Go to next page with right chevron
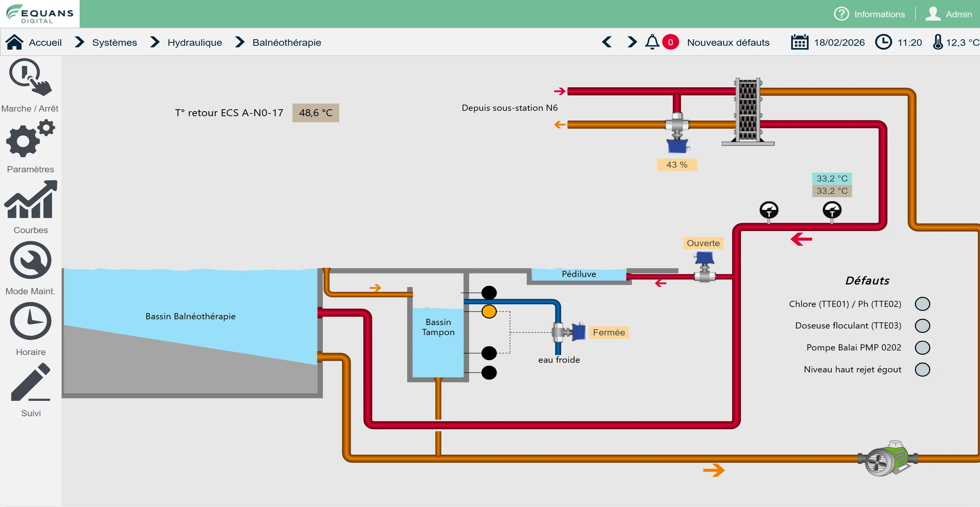 click(x=632, y=42)
